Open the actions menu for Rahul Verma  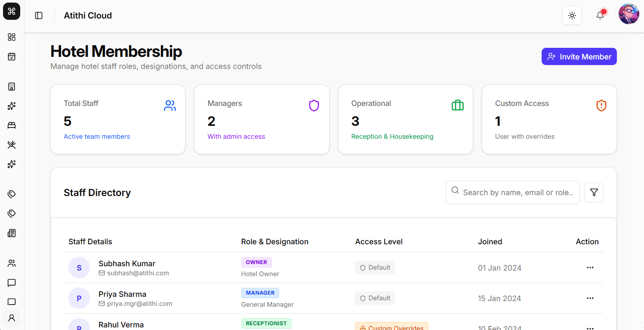pos(590,327)
